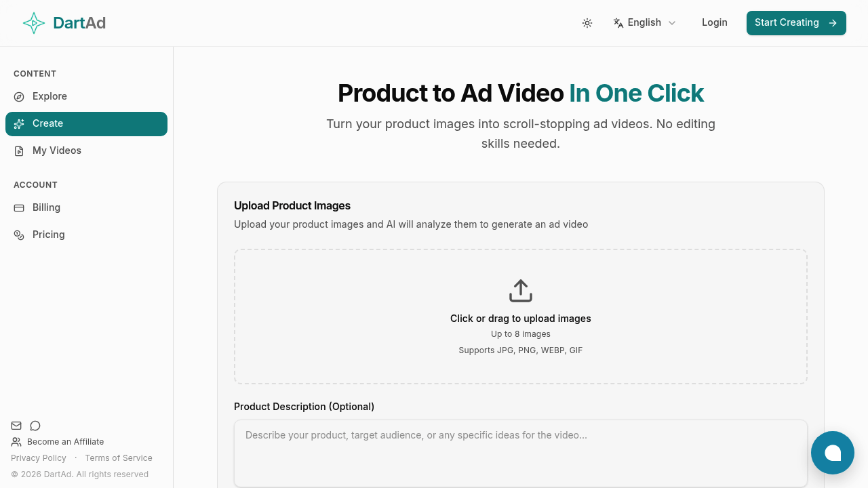Click the Login link
868x488 pixels.
point(714,22)
